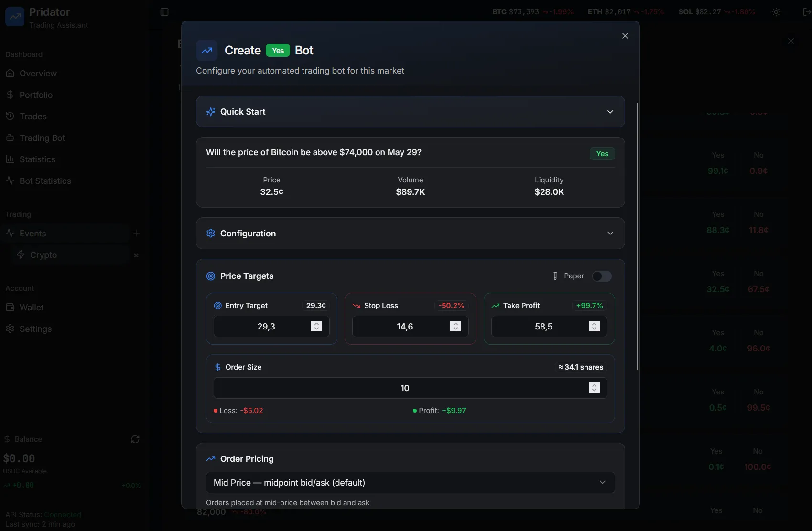Remove the Crypto item with x icon
The image size is (812, 531).
[x=136, y=255]
